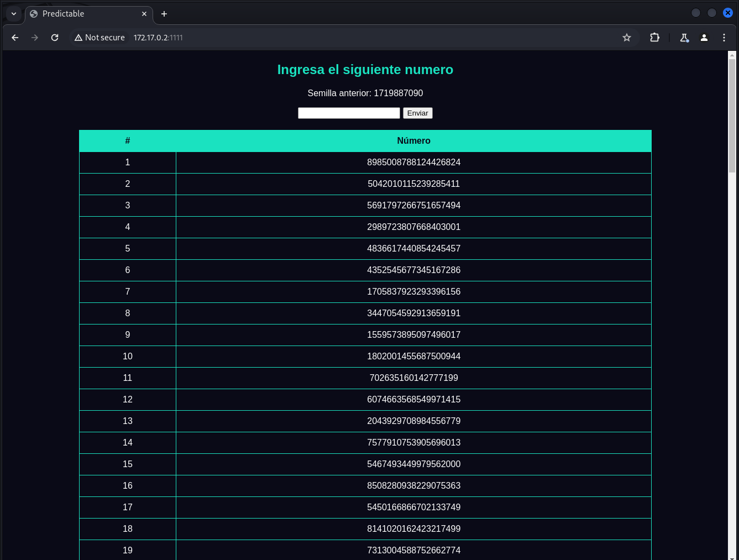Click number 1802001455687500944
This screenshot has height=560, width=739.
click(413, 356)
